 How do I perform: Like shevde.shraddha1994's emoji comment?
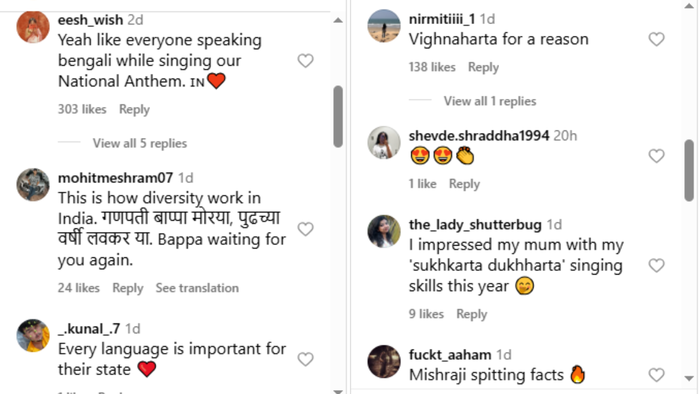[x=656, y=156]
